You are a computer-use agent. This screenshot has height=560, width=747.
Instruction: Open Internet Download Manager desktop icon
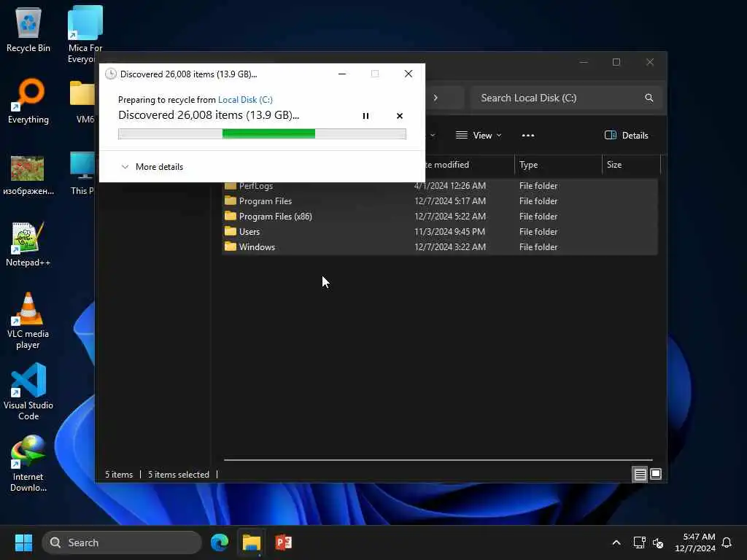click(28, 464)
